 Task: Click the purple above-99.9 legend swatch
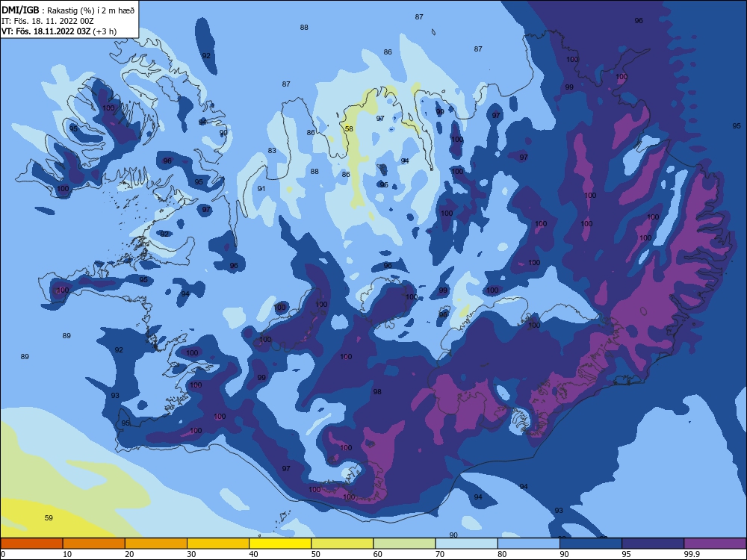(x=716, y=544)
